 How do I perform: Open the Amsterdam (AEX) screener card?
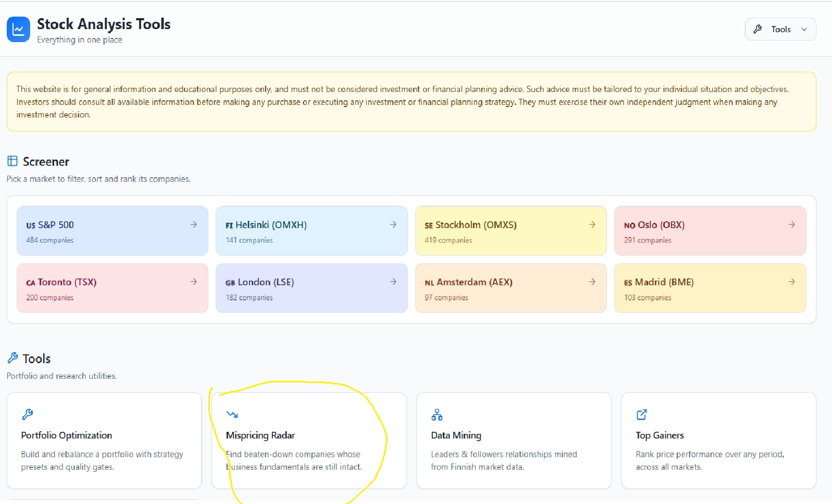click(x=511, y=288)
